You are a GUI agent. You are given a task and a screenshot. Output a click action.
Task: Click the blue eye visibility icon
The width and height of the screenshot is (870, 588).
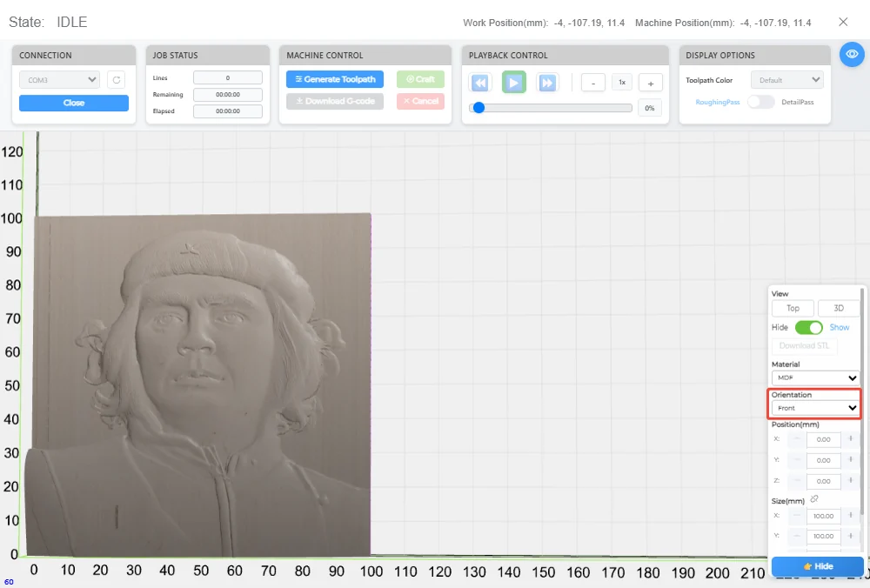click(852, 54)
